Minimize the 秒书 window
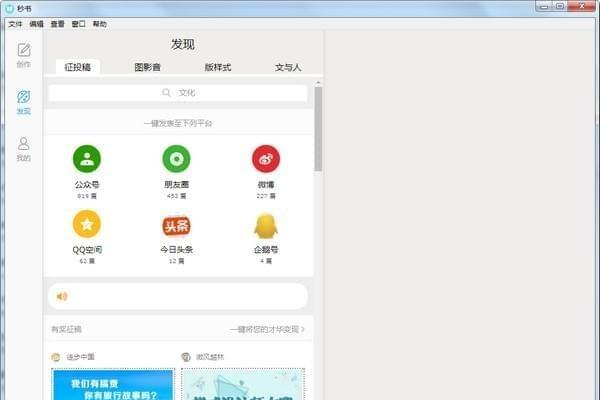The image size is (600, 400). click(x=544, y=7)
